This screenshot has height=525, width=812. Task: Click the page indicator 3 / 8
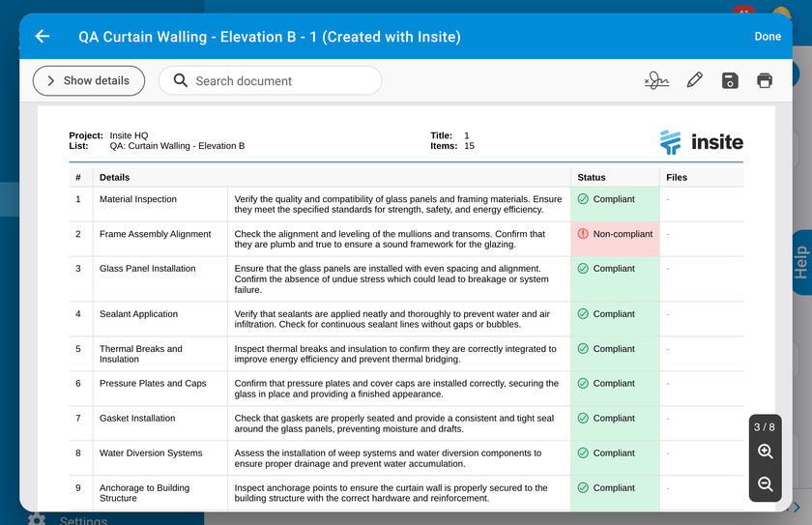pyautogui.click(x=765, y=426)
